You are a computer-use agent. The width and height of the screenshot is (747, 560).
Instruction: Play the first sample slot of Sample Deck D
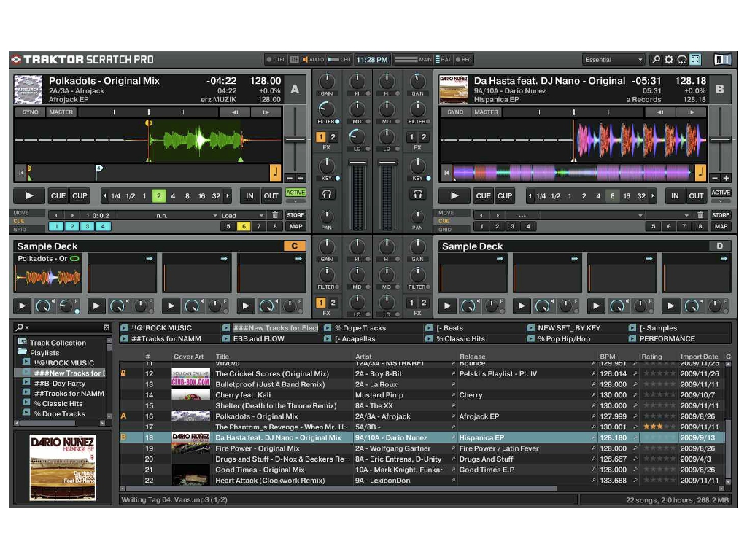tap(447, 306)
